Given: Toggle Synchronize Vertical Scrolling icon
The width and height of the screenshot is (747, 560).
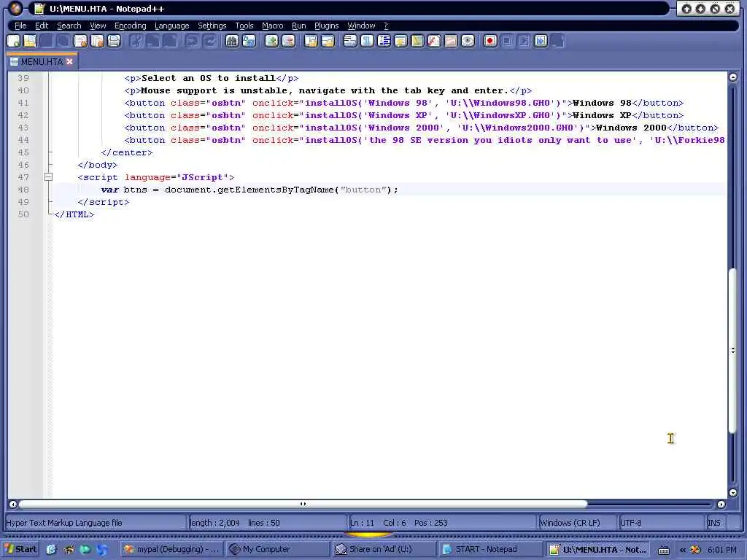Looking at the screenshot, I should coord(311,41).
